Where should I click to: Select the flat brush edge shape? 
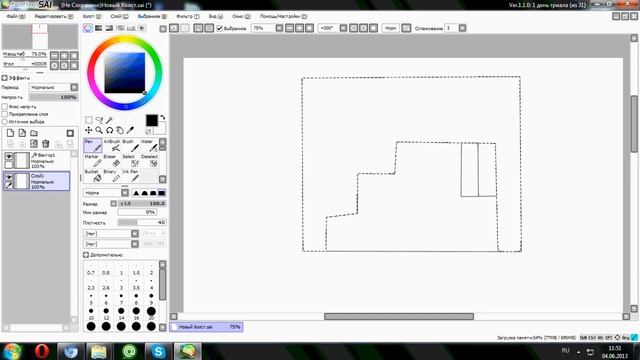[162, 193]
